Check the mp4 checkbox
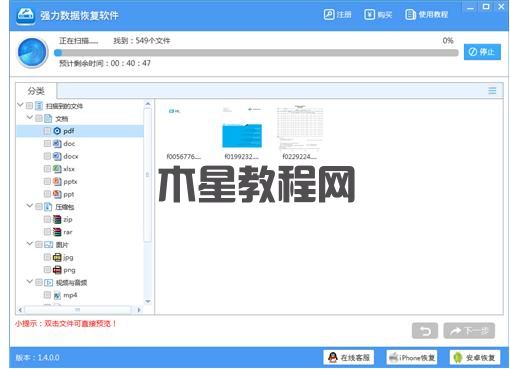510x369 pixels. 47,295
